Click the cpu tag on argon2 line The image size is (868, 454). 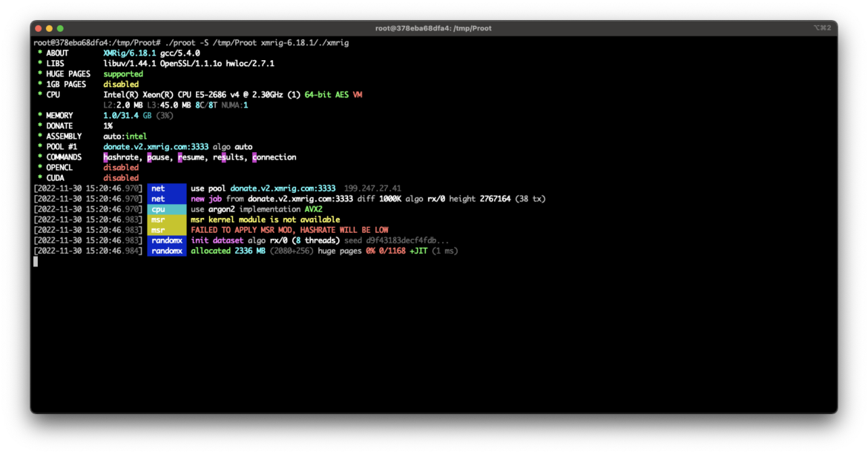click(x=167, y=209)
